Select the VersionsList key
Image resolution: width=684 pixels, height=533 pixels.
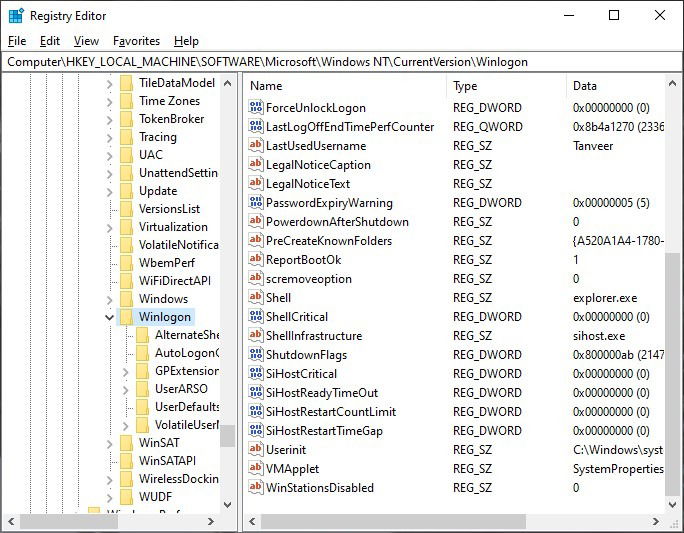point(169,209)
